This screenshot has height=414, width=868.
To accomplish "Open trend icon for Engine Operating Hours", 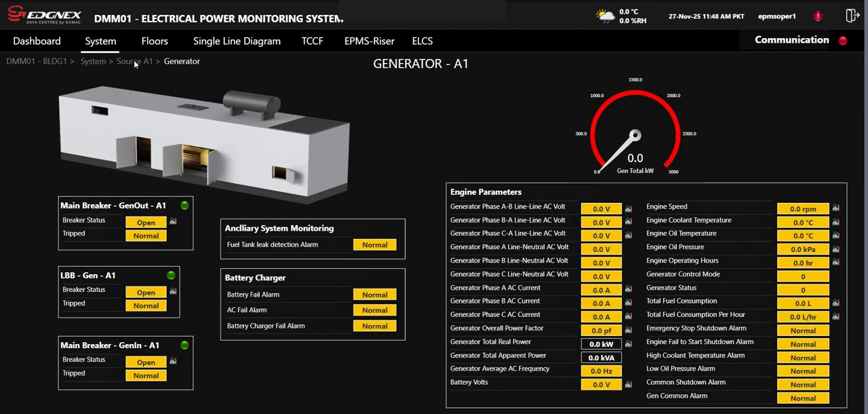I will tap(835, 262).
